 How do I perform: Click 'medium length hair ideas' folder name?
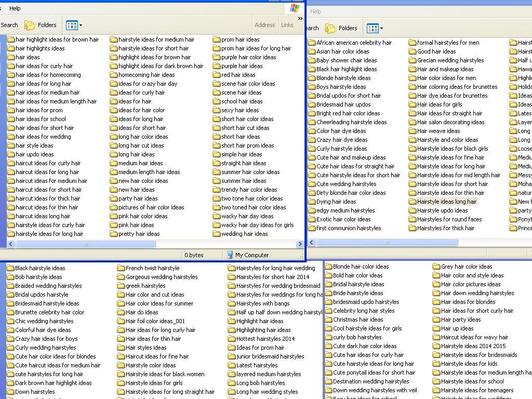point(149,171)
